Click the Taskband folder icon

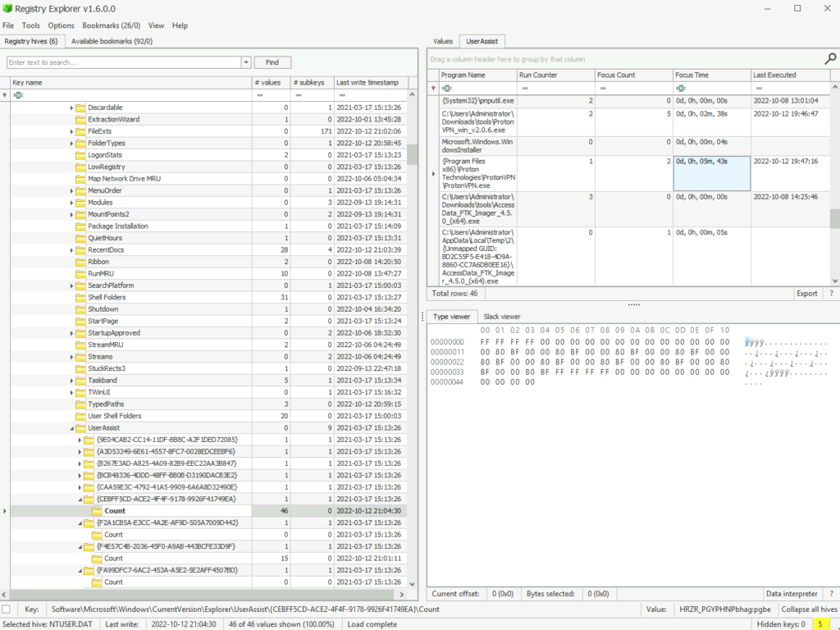(x=80, y=381)
